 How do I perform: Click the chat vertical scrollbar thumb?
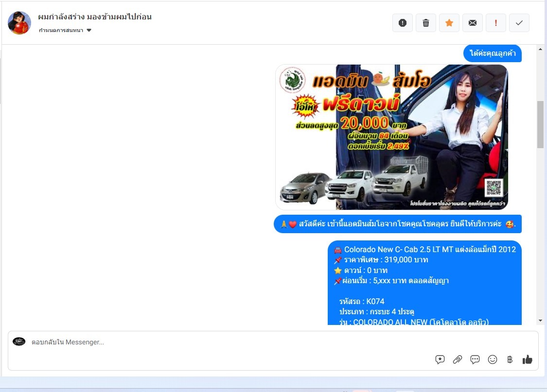pos(540,124)
